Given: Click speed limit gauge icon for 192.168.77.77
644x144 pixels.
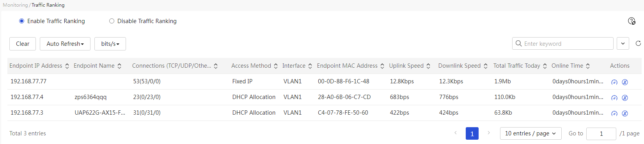Looking at the screenshot, I should click(x=614, y=82).
